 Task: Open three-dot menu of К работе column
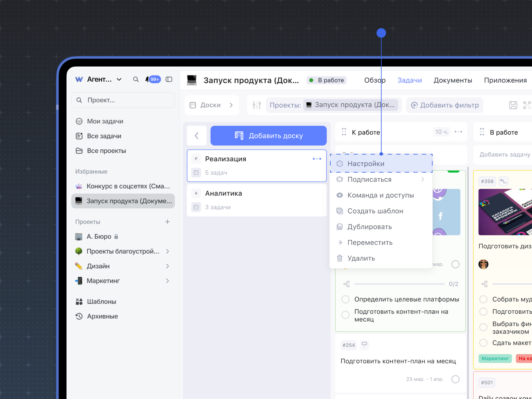[x=458, y=132]
